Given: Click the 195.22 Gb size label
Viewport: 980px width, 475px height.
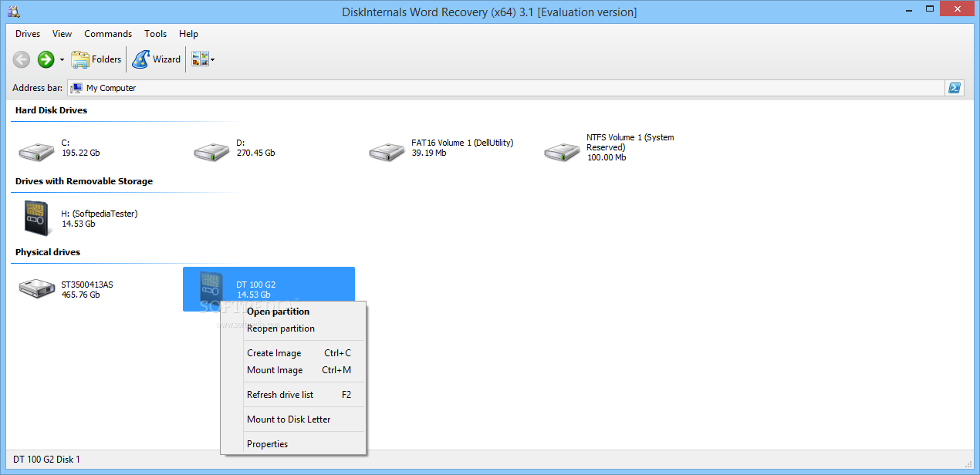Looking at the screenshot, I should (x=81, y=153).
